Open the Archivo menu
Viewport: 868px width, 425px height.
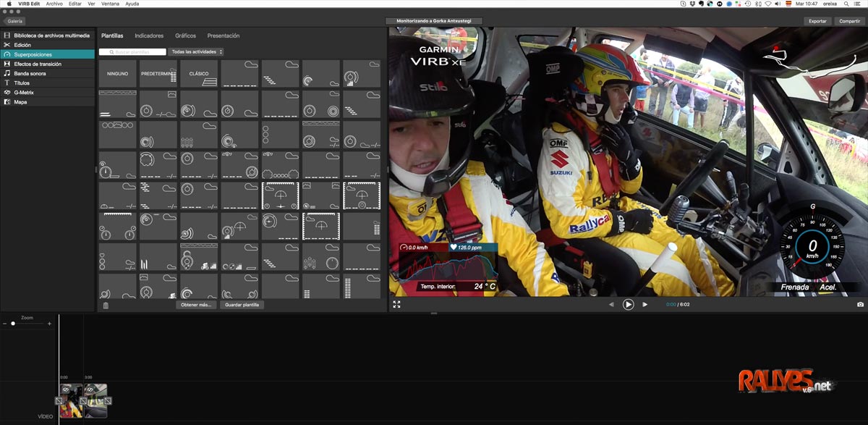(54, 4)
